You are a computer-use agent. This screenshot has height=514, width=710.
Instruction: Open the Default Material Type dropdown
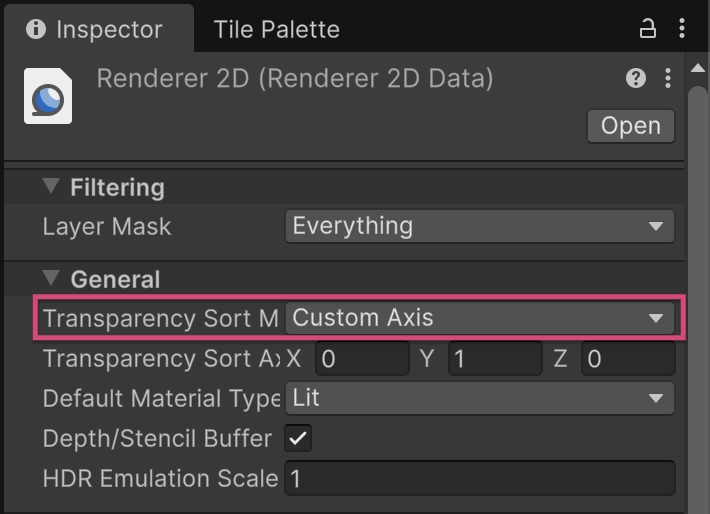(x=480, y=398)
